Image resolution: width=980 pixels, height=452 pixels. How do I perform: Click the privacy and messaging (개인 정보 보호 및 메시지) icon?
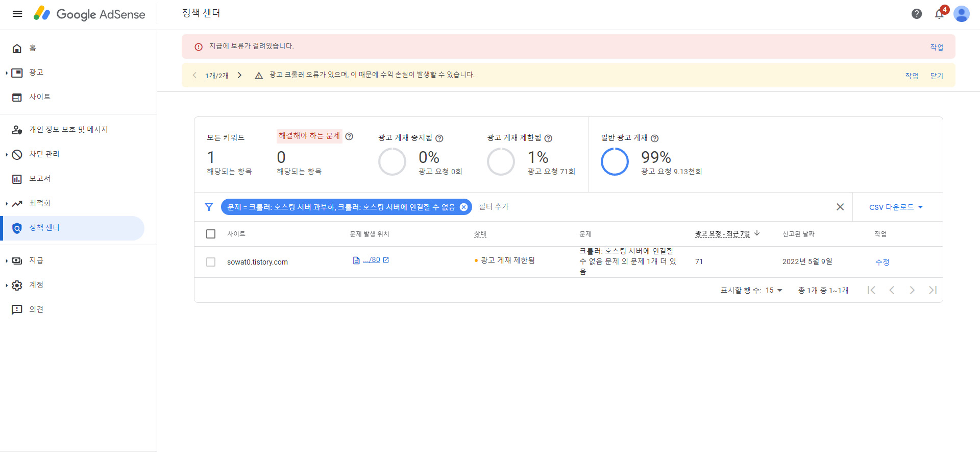pyautogui.click(x=17, y=130)
